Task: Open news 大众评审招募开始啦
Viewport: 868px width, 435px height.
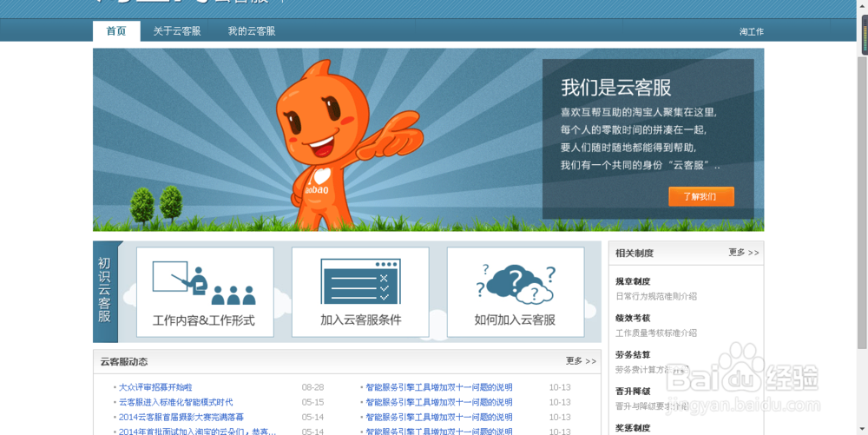Action: pos(155,387)
